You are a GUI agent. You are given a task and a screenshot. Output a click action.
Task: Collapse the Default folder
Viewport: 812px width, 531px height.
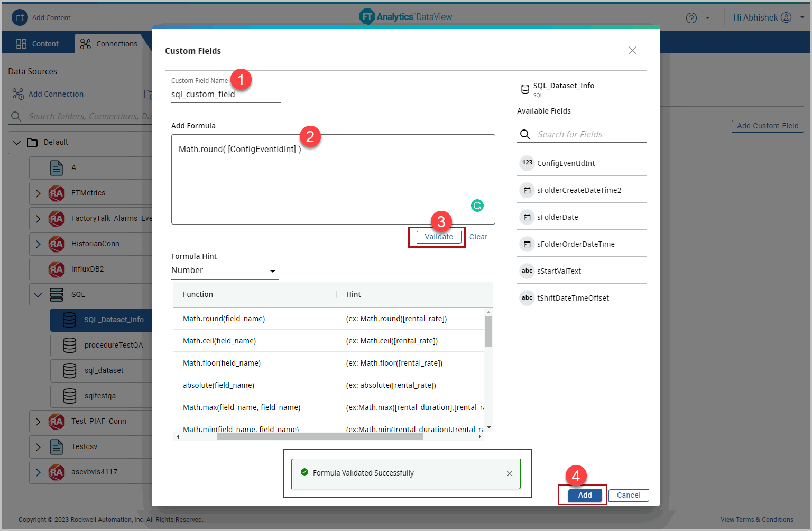[17, 143]
